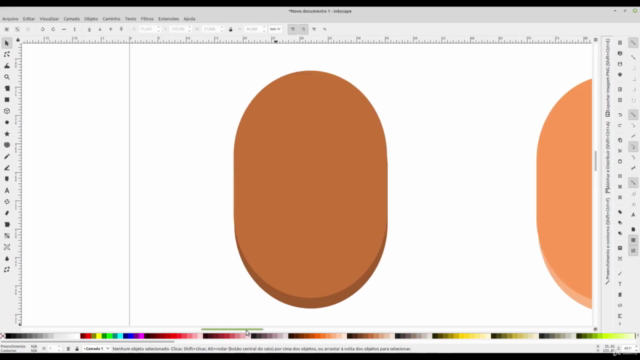Select the Eraser tool
This screenshot has width=640, height=360.
(7, 213)
